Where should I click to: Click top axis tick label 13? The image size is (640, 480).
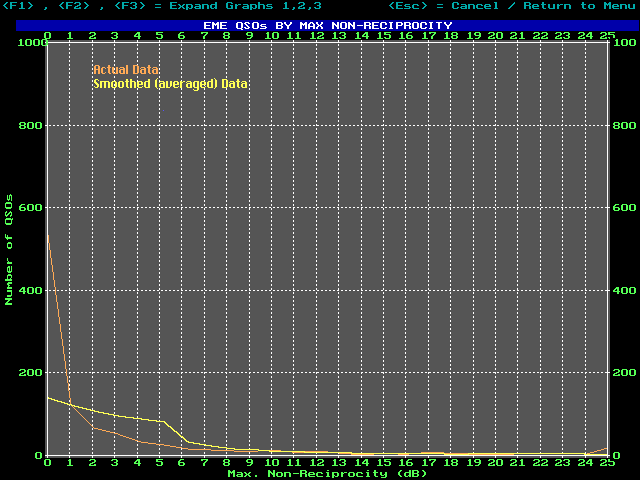(339, 36)
